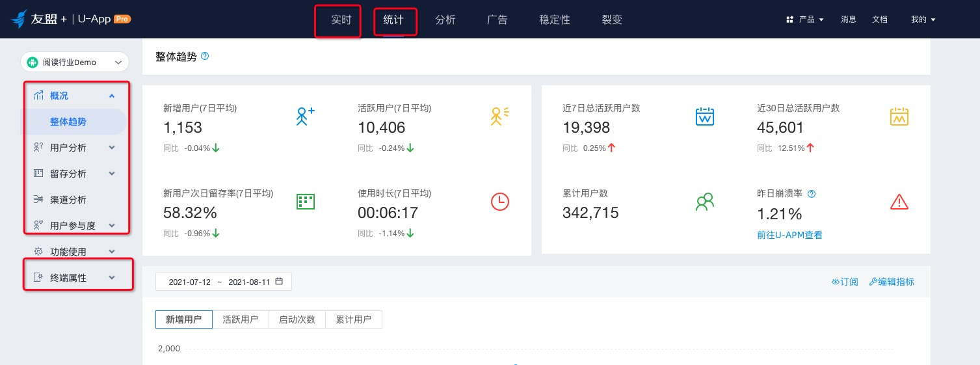The height and width of the screenshot is (365, 980).
Task: Click the usage duration red clock icon
Action: click(499, 202)
